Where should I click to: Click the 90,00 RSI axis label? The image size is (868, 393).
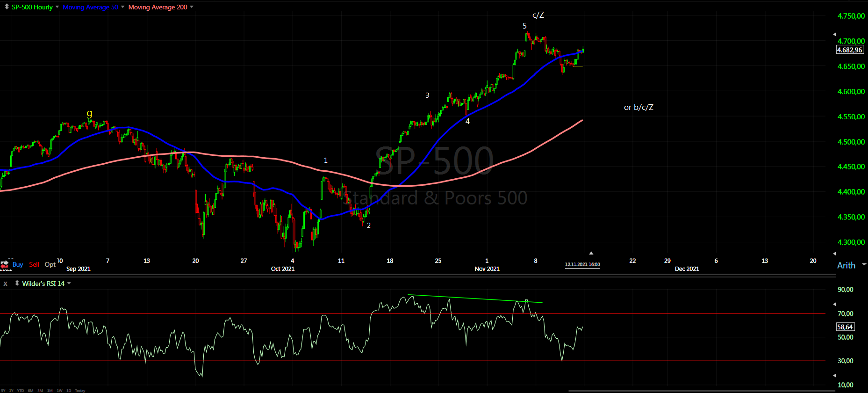[x=846, y=290]
